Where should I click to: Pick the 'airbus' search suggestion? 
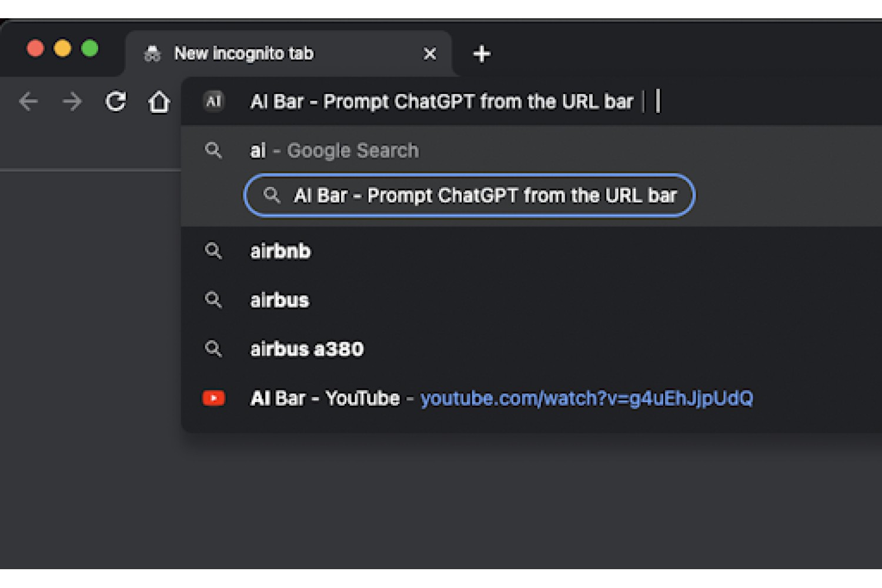pos(532,300)
